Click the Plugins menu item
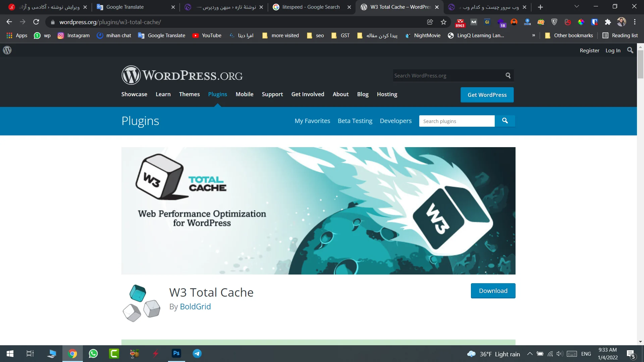 pos(217,94)
